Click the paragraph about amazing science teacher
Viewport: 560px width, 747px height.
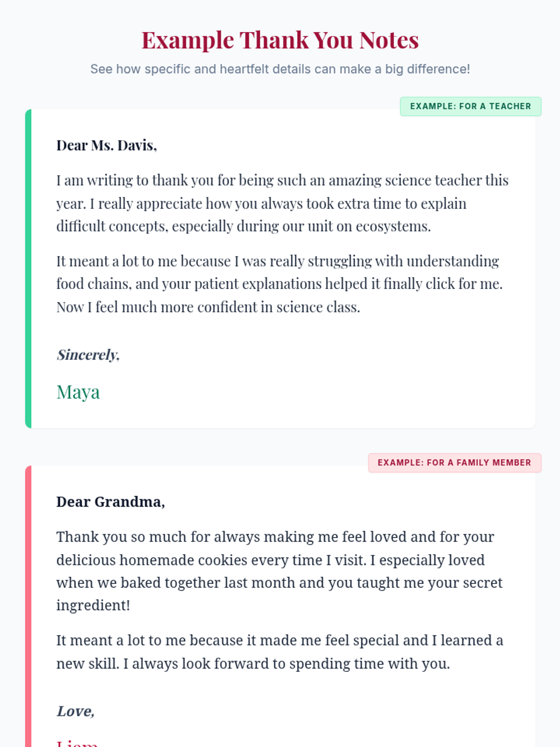pyautogui.click(x=283, y=203)
